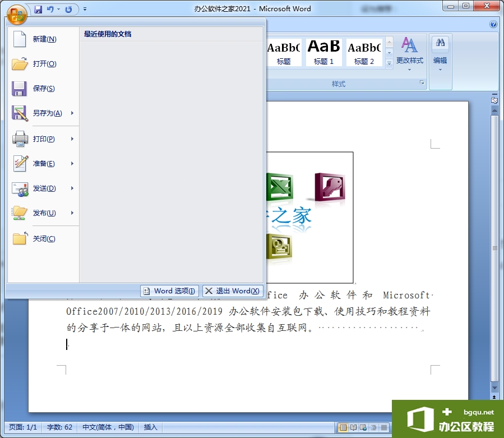Click the vertical scrollbar thumb

pyautogui.click(x=494, y=248)
